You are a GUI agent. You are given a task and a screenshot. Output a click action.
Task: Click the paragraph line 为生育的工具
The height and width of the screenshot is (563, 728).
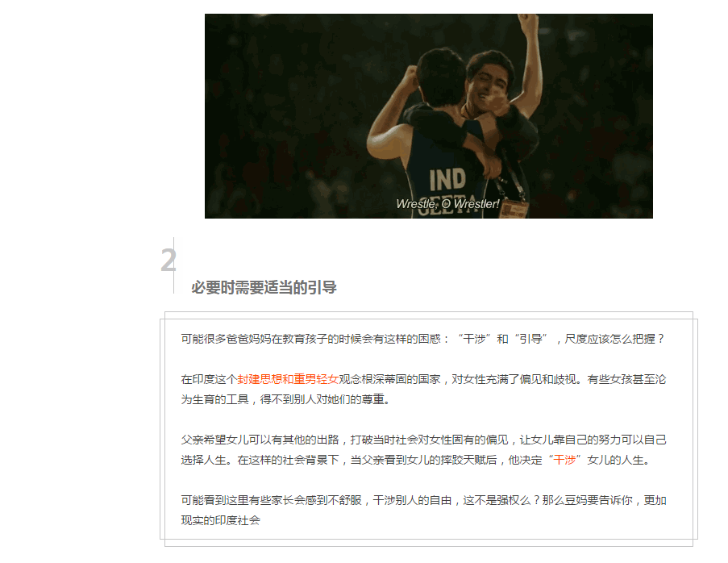coord(285,399)
